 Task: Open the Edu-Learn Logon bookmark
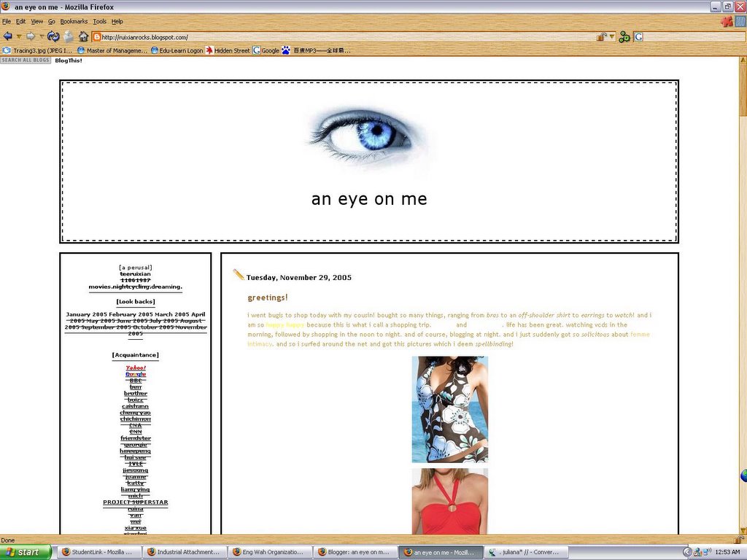click(x=177, y=50)
